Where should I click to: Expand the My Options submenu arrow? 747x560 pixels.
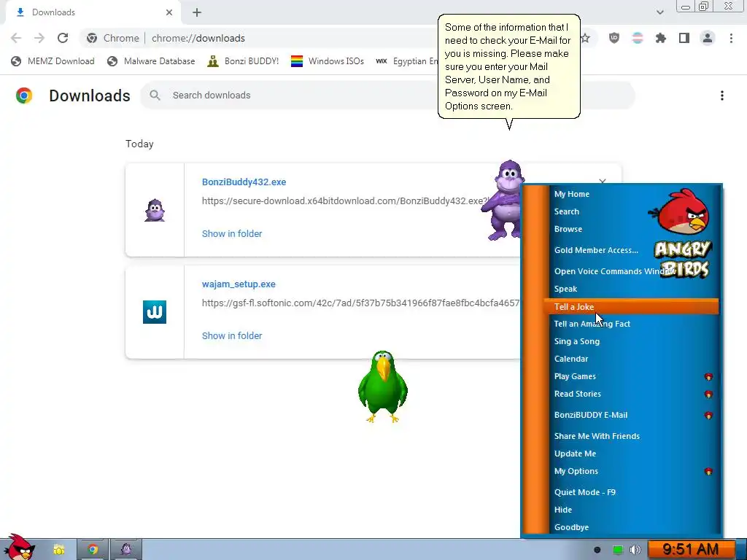click(708, 472)
